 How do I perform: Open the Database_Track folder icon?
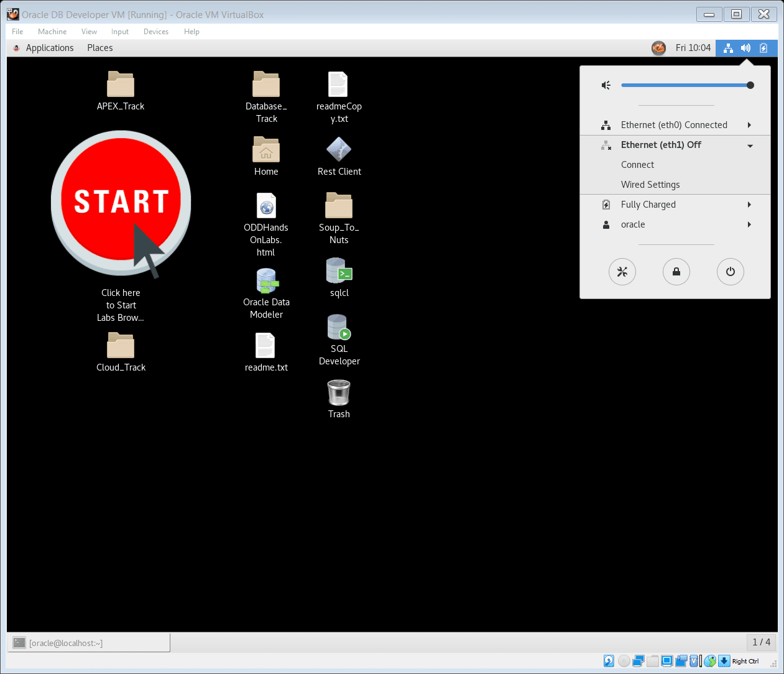266,84
